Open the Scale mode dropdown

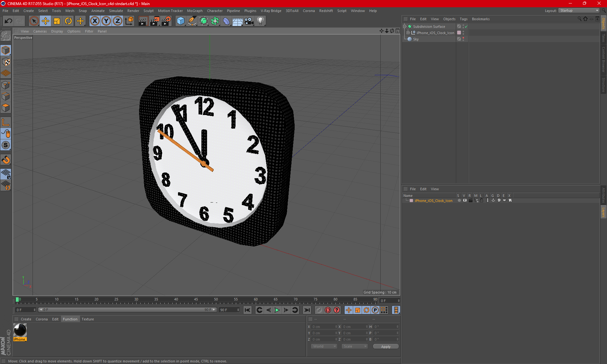tap(355, 346)
